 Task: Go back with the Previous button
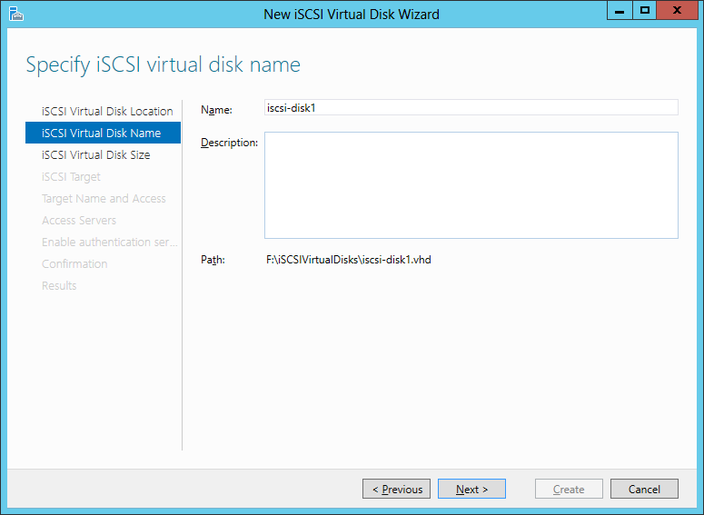click(x=396, y=489)
